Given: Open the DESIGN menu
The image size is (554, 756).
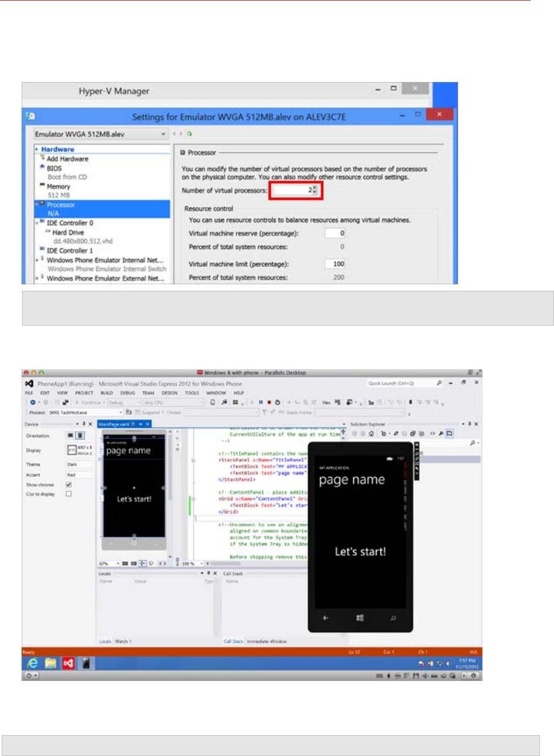Looking at the screenshot, I should click(x=169, y=393).
